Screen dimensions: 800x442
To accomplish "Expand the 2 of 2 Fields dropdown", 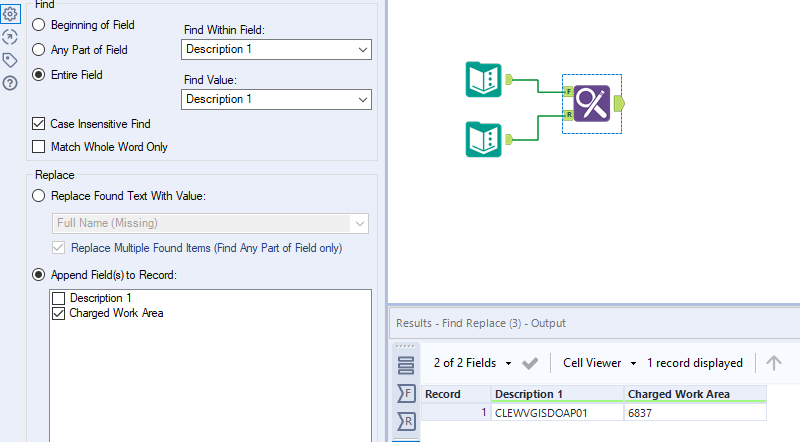I will 473,363.
